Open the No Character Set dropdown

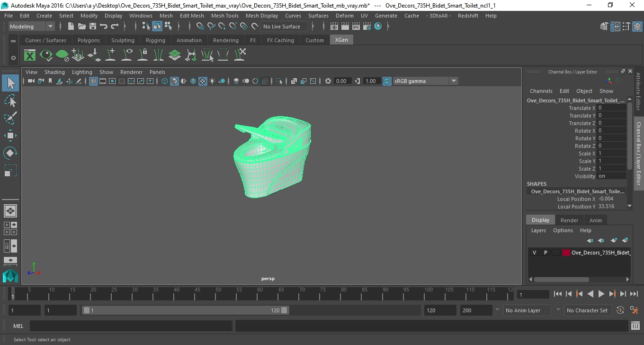[587, 310]
